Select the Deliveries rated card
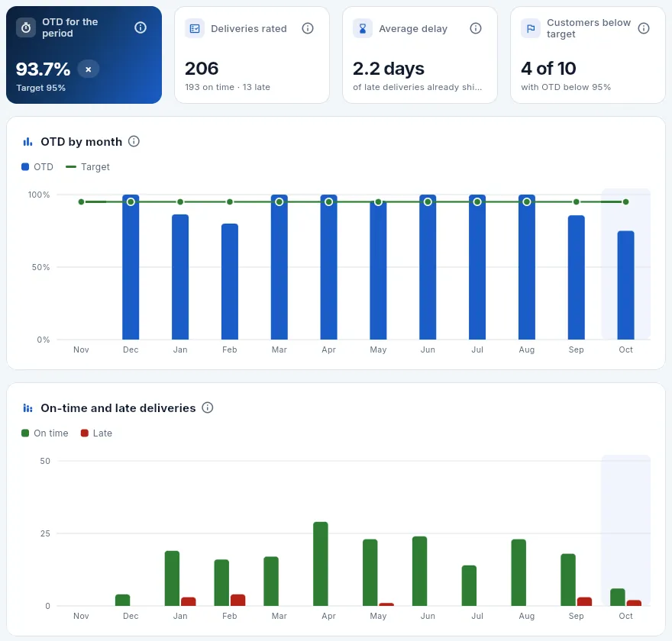672x641 pixels. 252,55
